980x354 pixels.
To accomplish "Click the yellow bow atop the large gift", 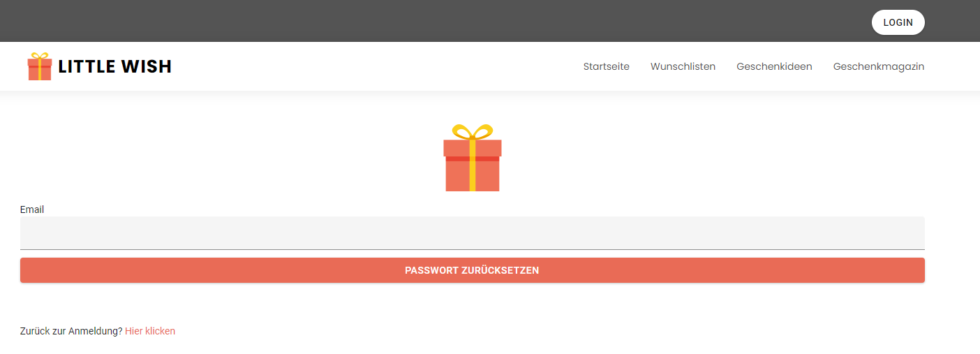I will pyautogui.click(x=473, y=131).
